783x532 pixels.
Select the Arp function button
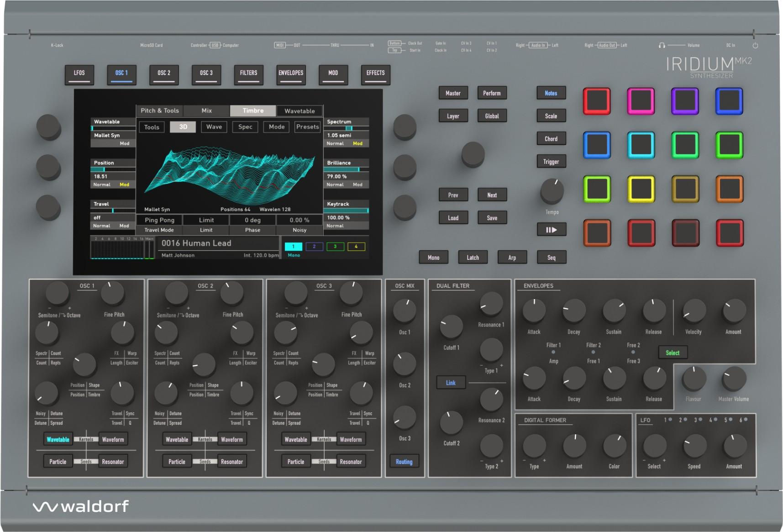pyautogui.click(x=512, y=257)
